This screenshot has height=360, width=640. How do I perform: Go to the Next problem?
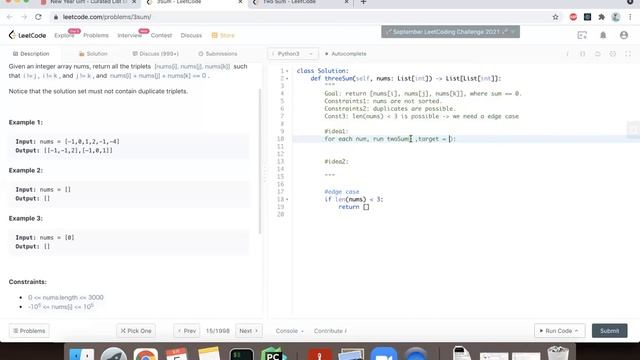249,331
